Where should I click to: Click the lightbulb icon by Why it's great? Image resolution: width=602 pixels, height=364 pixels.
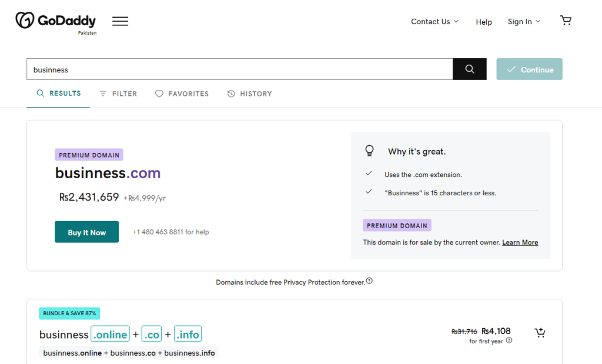tap(369, 151)
